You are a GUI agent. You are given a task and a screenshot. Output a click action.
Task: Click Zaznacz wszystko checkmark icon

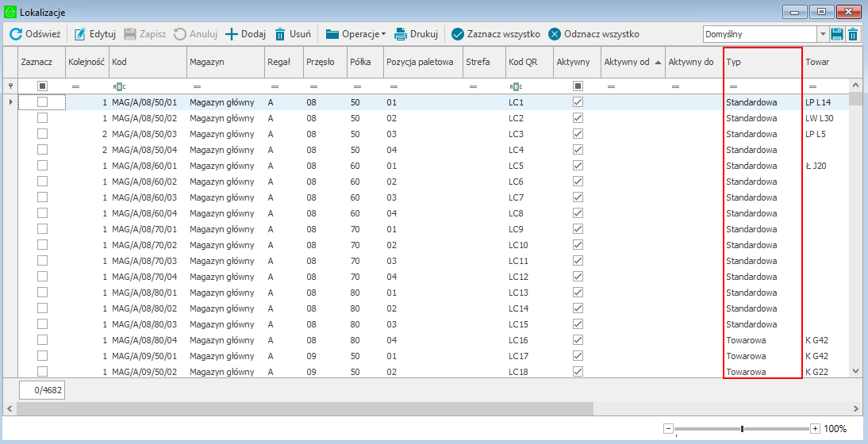(x=458, y=34)
